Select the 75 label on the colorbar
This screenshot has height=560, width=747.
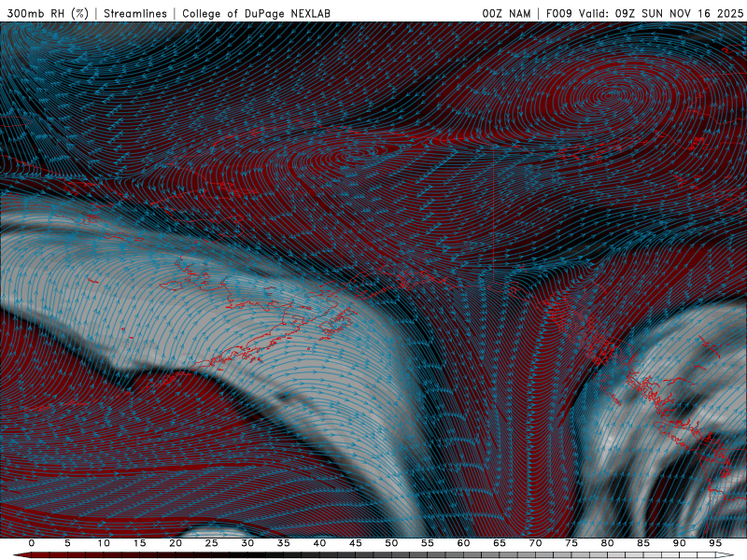571,543
